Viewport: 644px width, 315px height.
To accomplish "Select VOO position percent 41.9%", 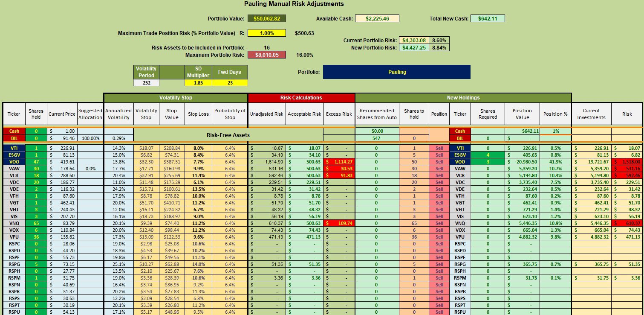I will [556, 162].
